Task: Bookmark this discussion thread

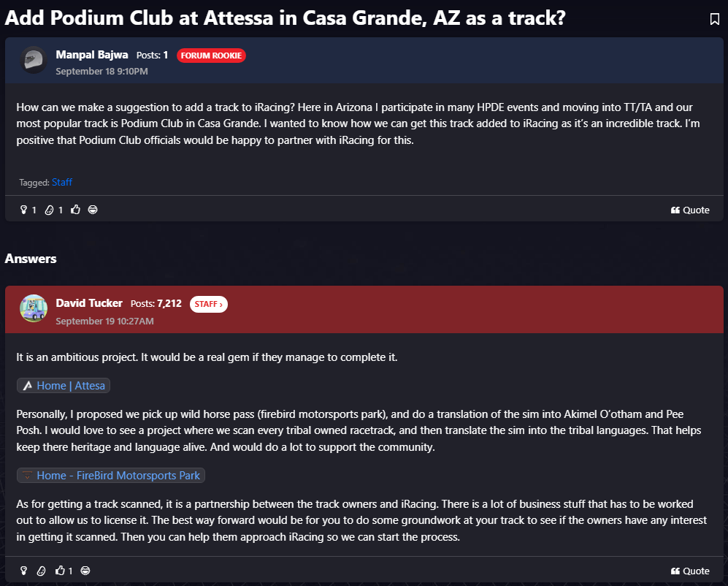Action: [x=715, y=19]
